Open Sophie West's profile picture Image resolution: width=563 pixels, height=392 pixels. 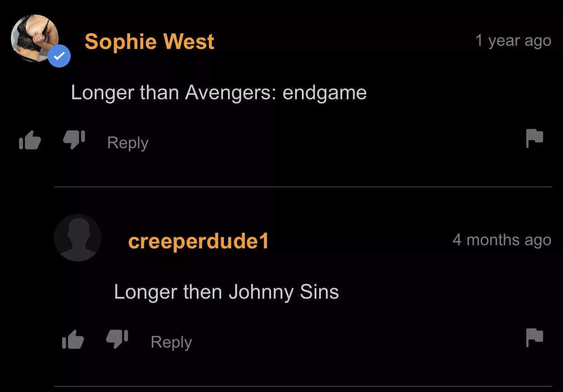point(35,38)
